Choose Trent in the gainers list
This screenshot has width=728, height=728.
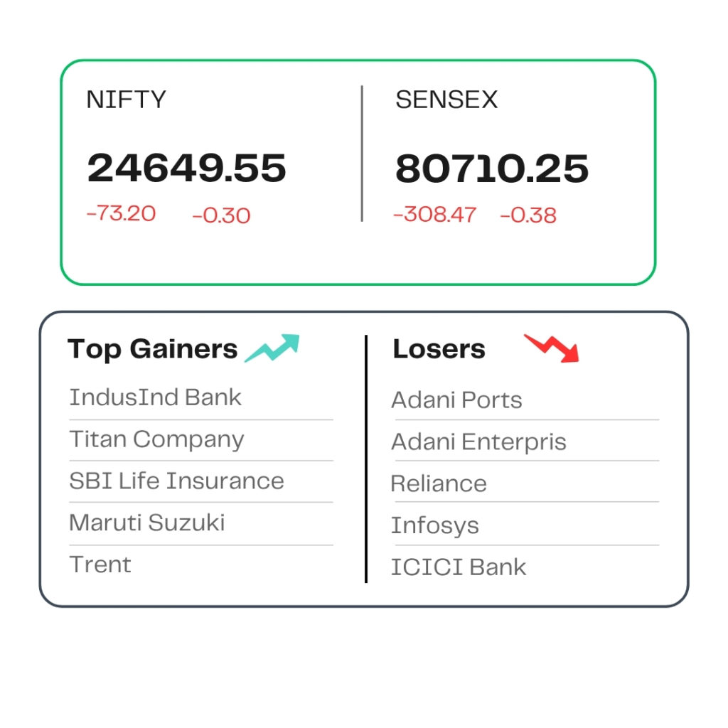click(x=100, y=564)
